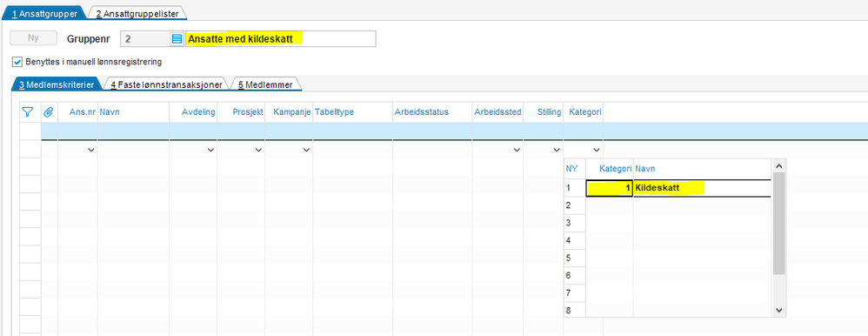
Task: Open the Stilling dropdown arrow
Action: pyautogui.click(x=557, y=151)
